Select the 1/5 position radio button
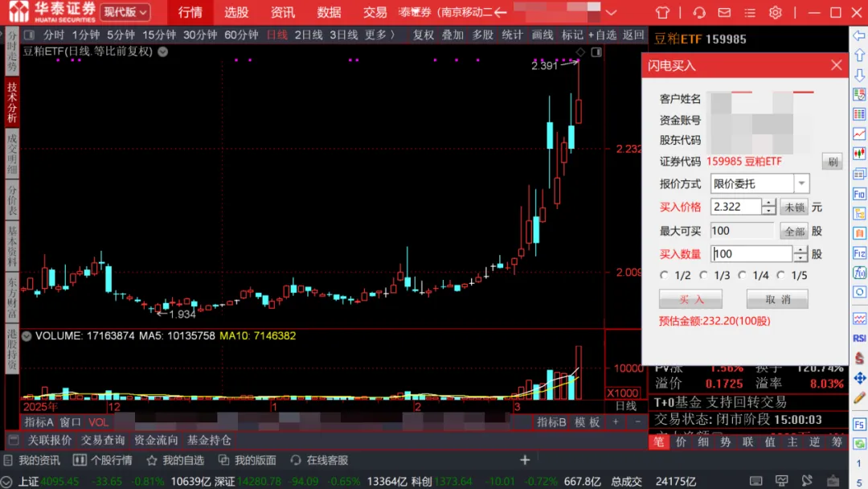Screen dimensions: 868x489 pyautogui.click(x=781, y=275)
